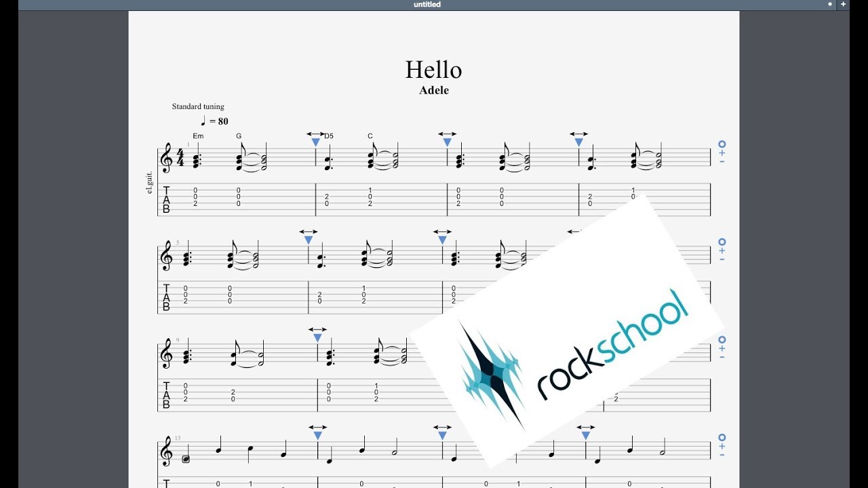This screenshot has width=868, height=488.
Task: Open a new tab with the plus button
Action: (843, 4)
